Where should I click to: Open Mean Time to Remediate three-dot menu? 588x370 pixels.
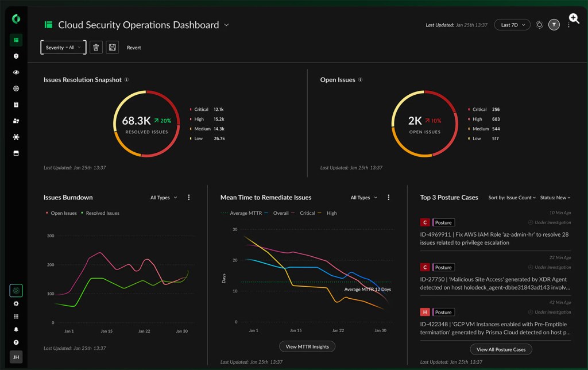tap(389, 198)
